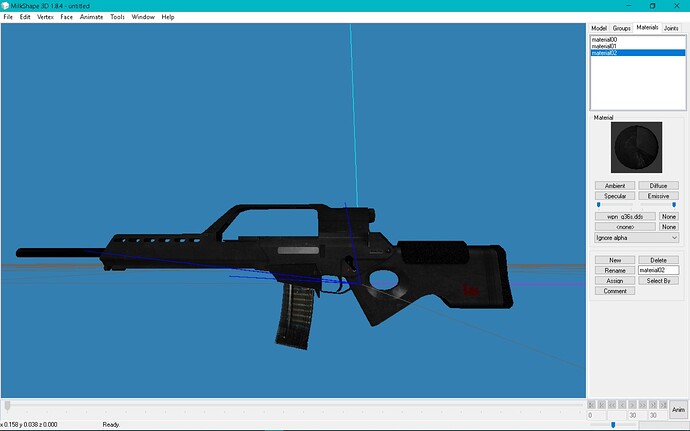This screenshot has height=431, width=690.
Task: Click the material name input field
Action: (x=658, y=270)
